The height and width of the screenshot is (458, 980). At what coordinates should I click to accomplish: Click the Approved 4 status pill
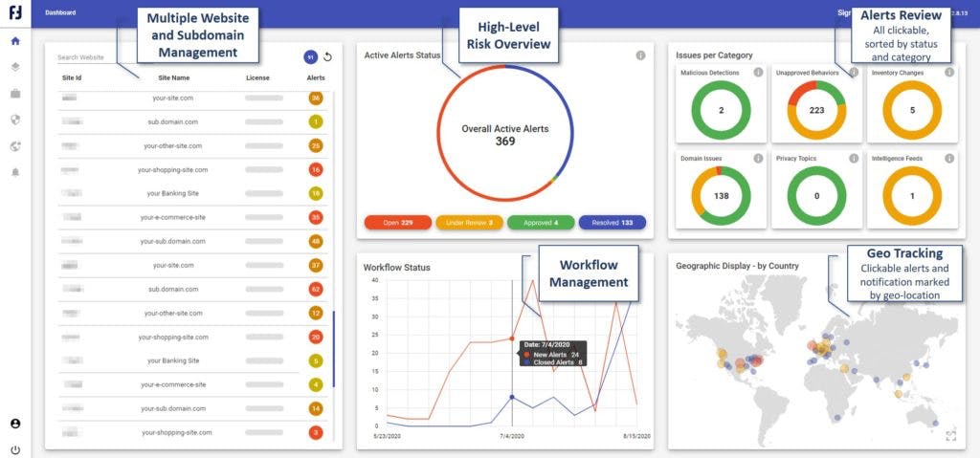[x=541, y=223]
